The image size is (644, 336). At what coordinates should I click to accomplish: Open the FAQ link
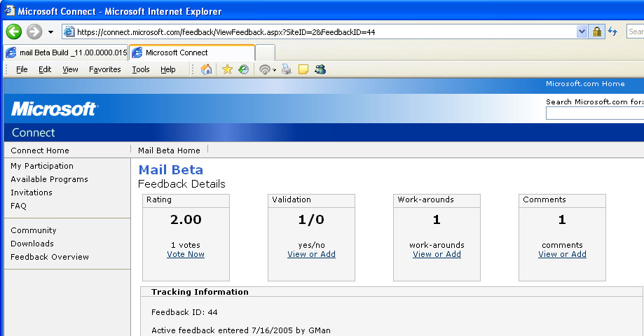click(18, 206)
